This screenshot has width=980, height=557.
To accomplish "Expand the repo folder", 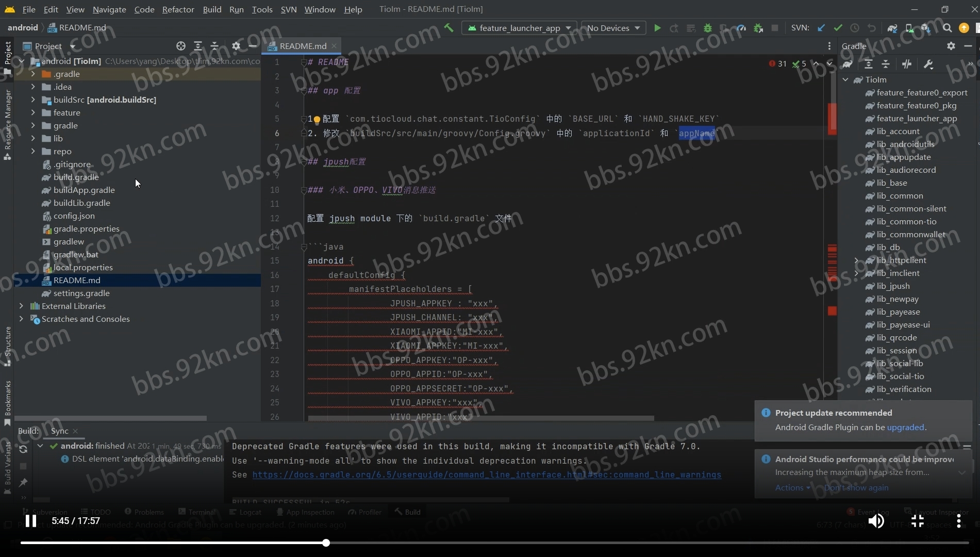I will [33, 151].
